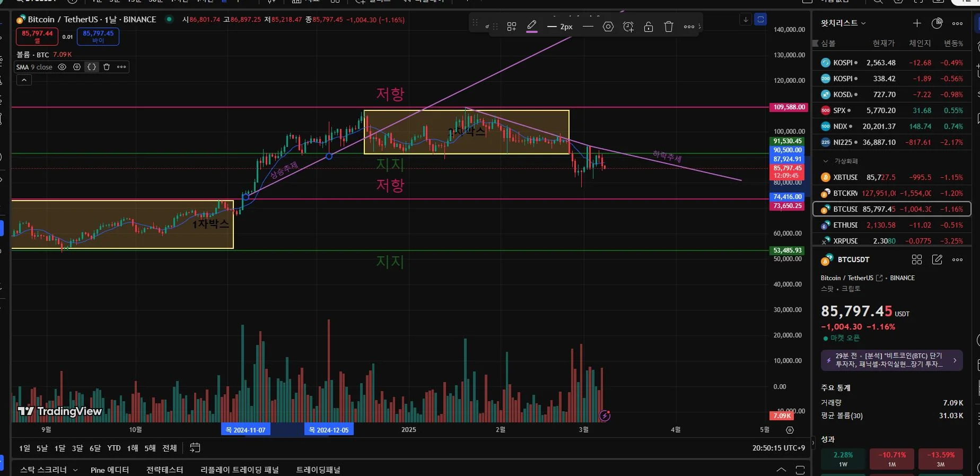Select the 6달 time range

pos(95,448)
